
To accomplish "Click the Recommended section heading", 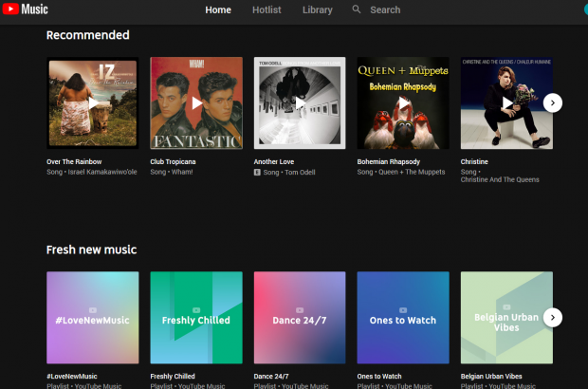I will click(x=88, y=35).
